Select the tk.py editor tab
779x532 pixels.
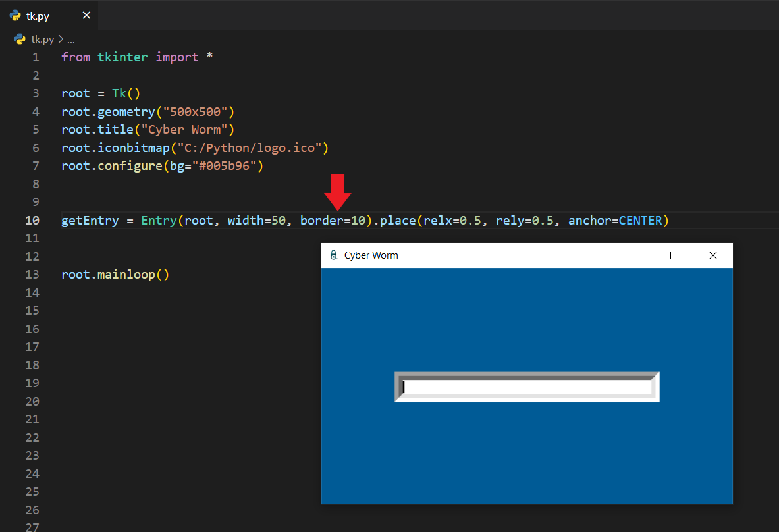38,16
